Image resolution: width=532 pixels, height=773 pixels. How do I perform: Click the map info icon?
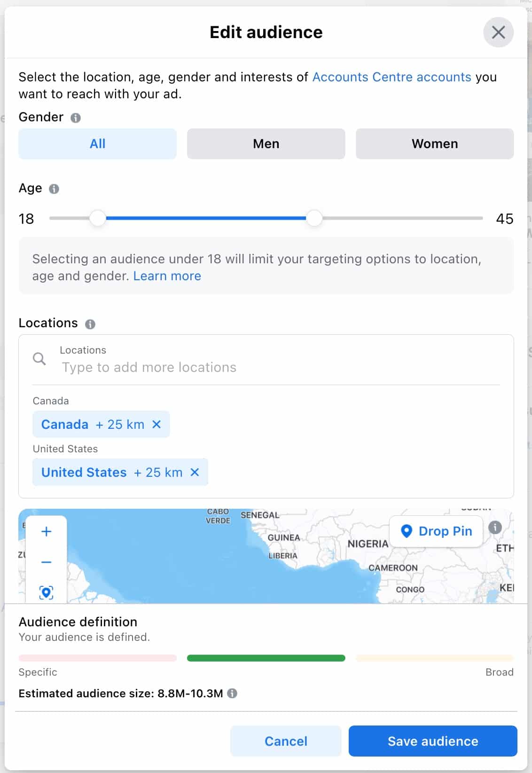point(495,528)
